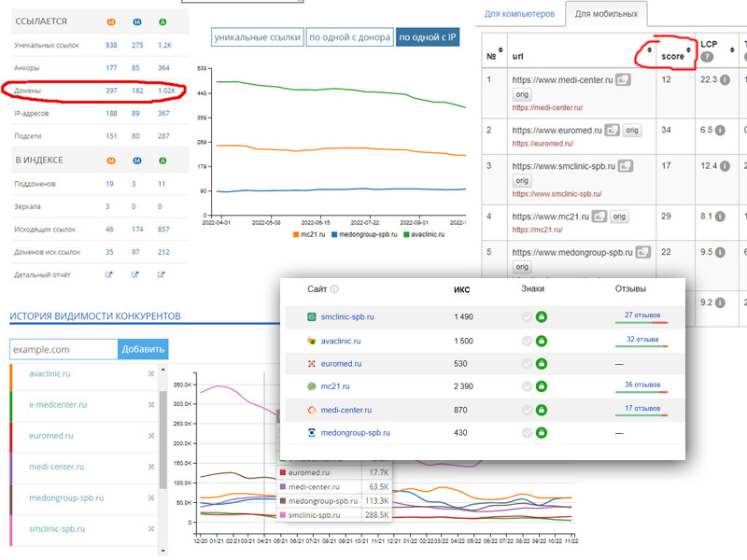This screenshot has width=747, height=560.
Task: Remove avaclinic.ru from competitors list
Action: (x=151, y=374)
